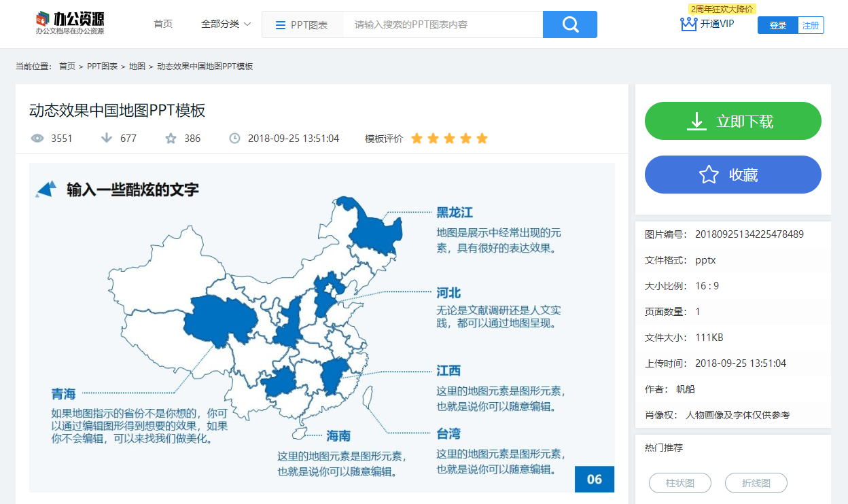Click the page title 动态效果中国地图PPT模板
Screen dimensions: 848x504
tap(118, 110)
